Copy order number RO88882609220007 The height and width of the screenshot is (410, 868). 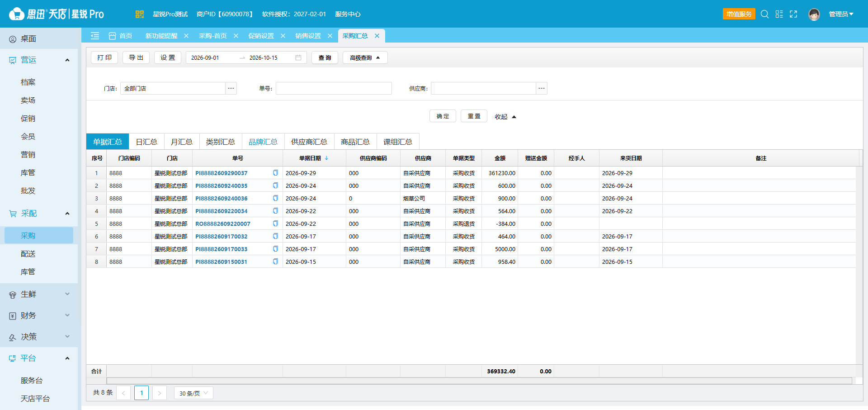click(x=275, y=224)
